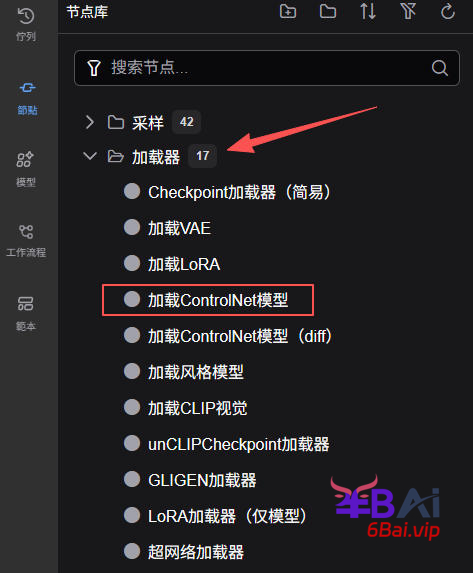Screen dimensions: 473x573
Task: Click the sort arrows icon
Action: 368,12
